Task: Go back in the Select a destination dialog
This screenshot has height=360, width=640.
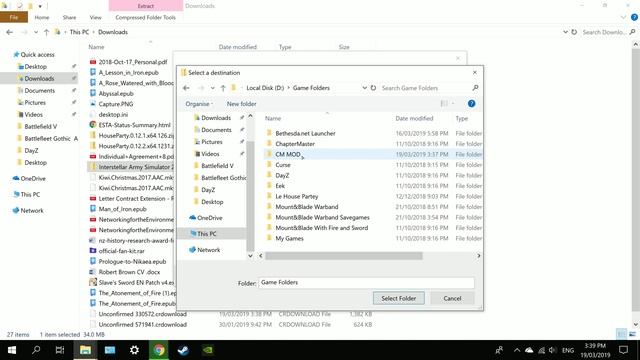Action: (186, 88)
